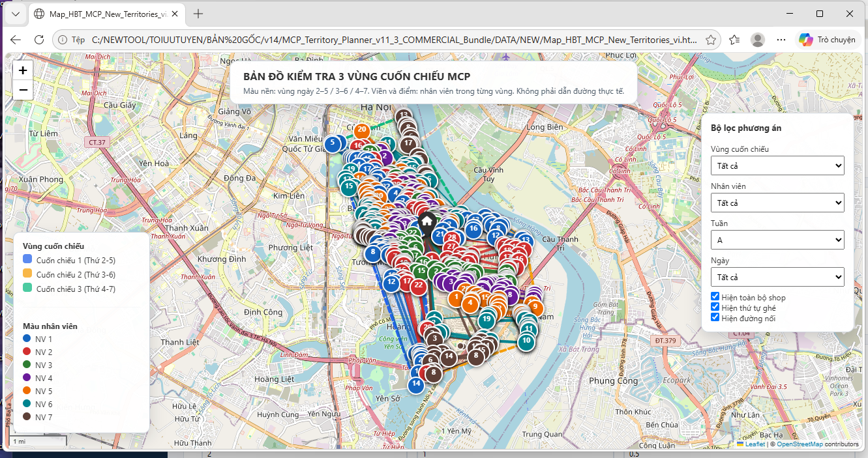Screen dimensions: 868x458
Task: Open a new browser tab
Action: point(198,14)
